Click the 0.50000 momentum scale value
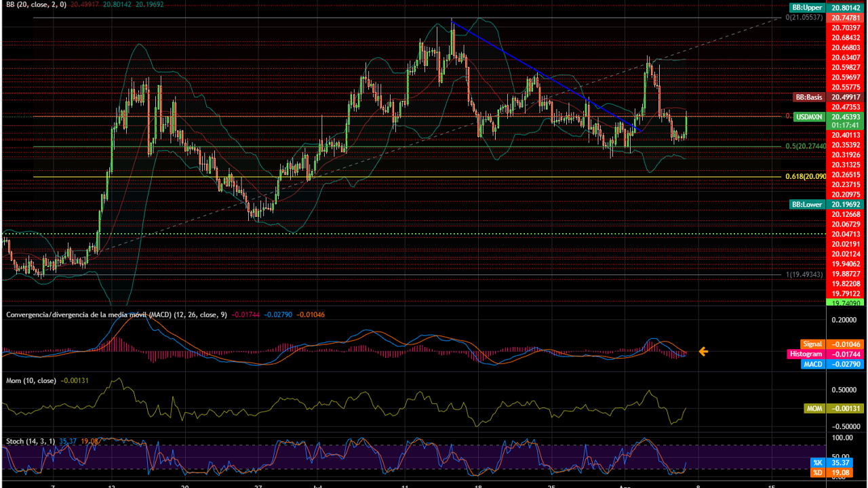The height and width of the screenshot is (488, 868). pos(846,390)
